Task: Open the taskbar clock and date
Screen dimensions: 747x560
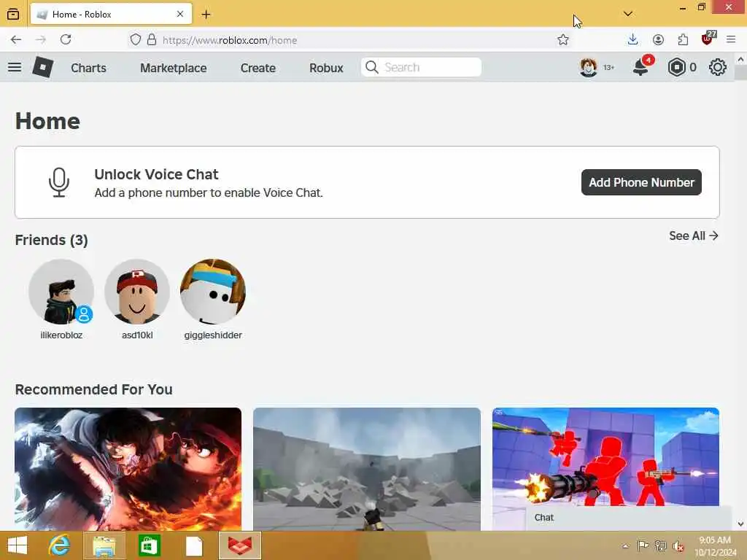Action: pyautogui.click(x=716, y=546)
